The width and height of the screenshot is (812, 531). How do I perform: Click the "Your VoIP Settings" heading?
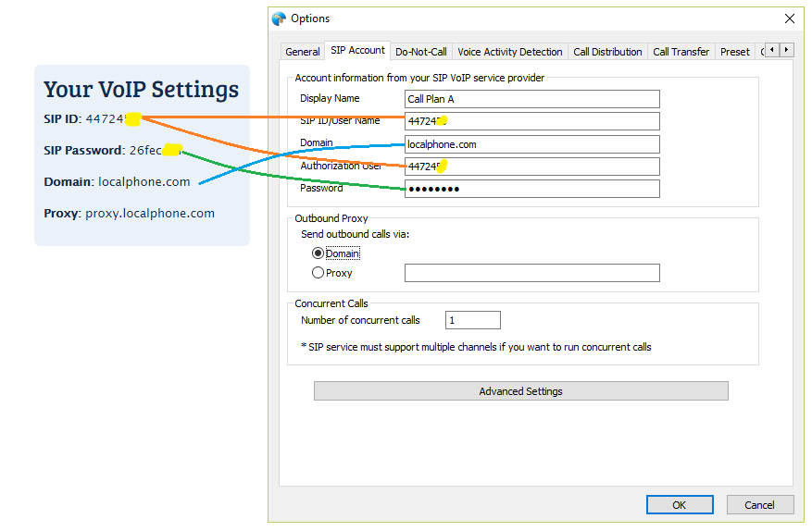pos(141,89)
